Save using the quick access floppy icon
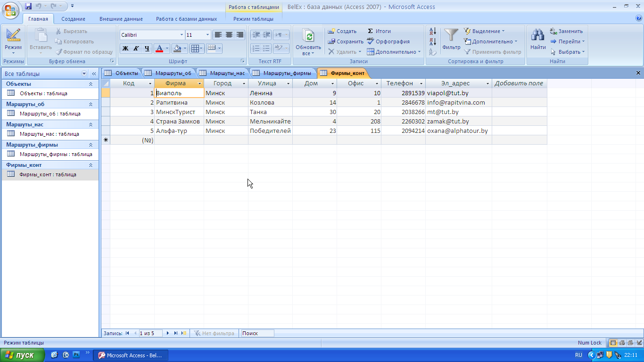 tap(28, 6)
